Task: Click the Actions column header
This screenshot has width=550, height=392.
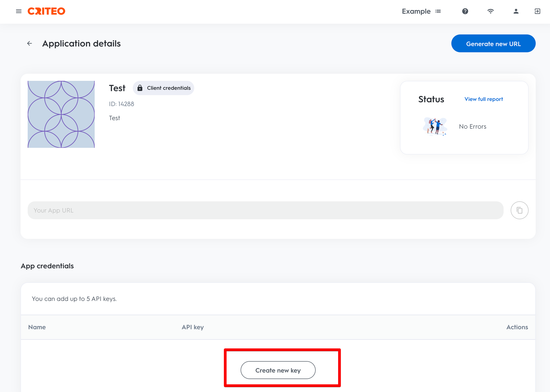Action: (x=517, y=327)
